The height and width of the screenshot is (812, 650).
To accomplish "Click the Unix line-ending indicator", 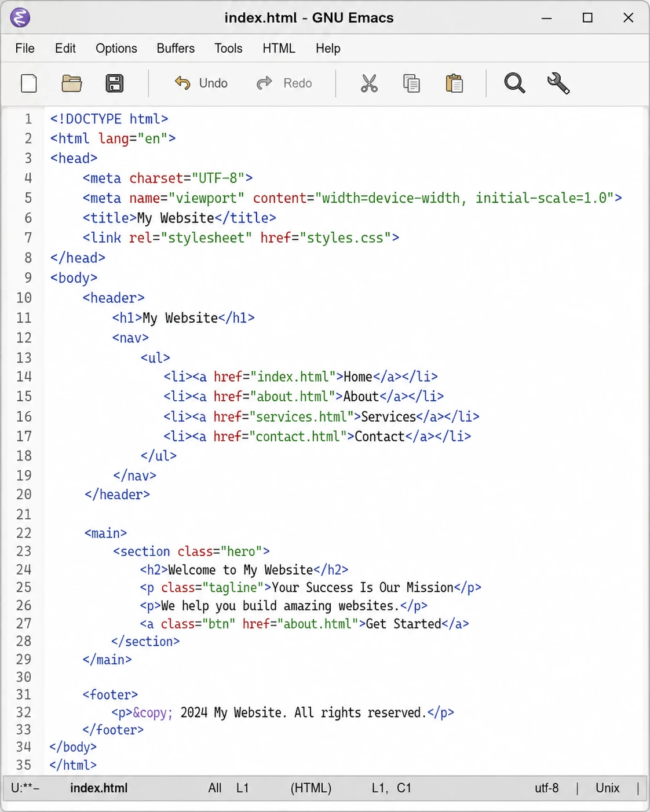I will 608,788.
